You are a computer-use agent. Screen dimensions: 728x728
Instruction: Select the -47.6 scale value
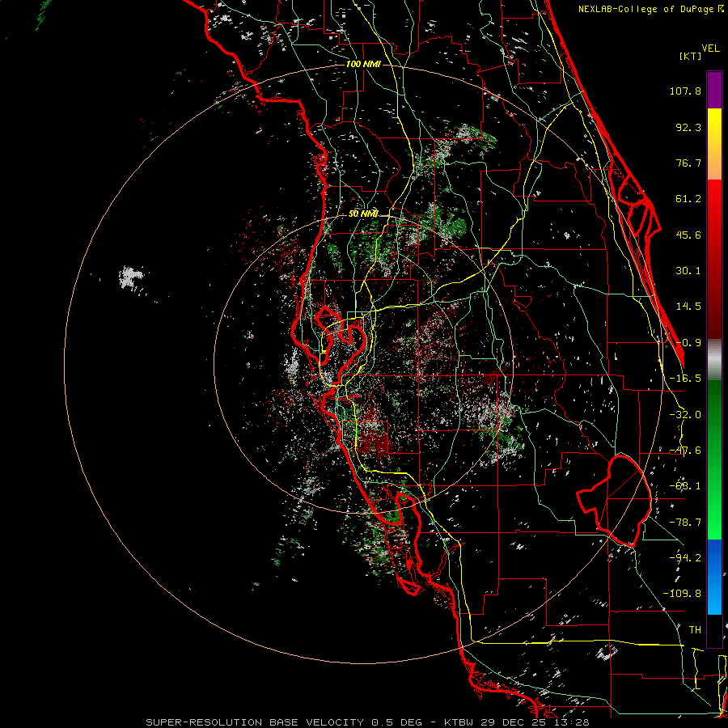point(685,451)
